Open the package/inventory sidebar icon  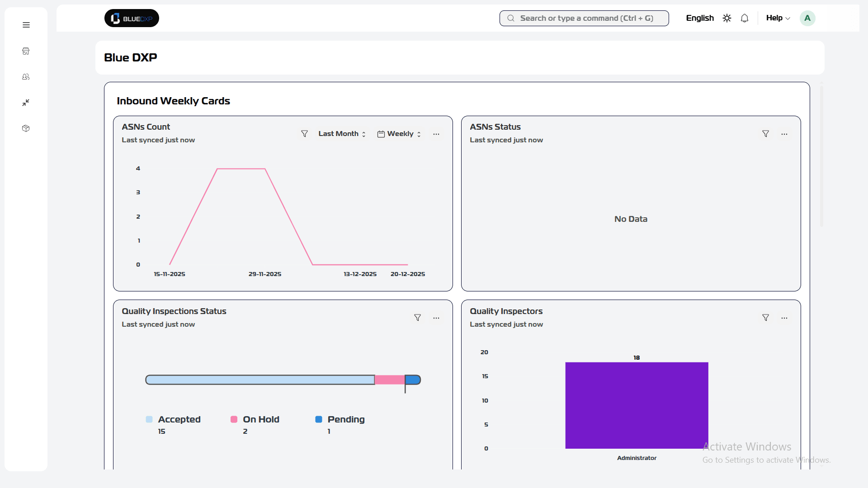26,128
